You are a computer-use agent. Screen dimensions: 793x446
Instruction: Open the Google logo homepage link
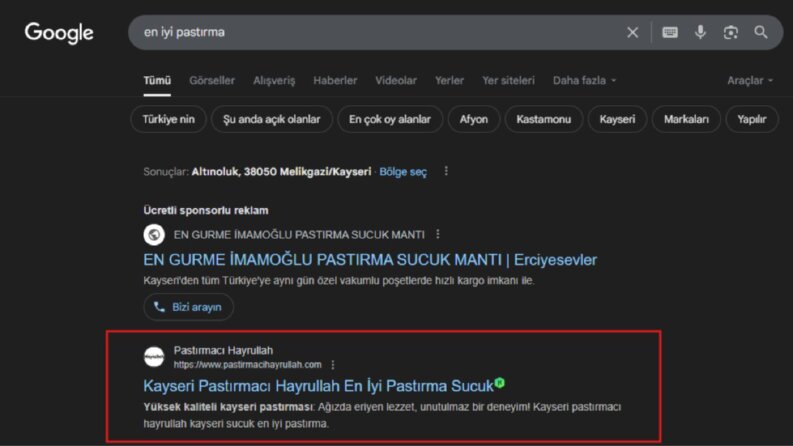click(59, 33)
